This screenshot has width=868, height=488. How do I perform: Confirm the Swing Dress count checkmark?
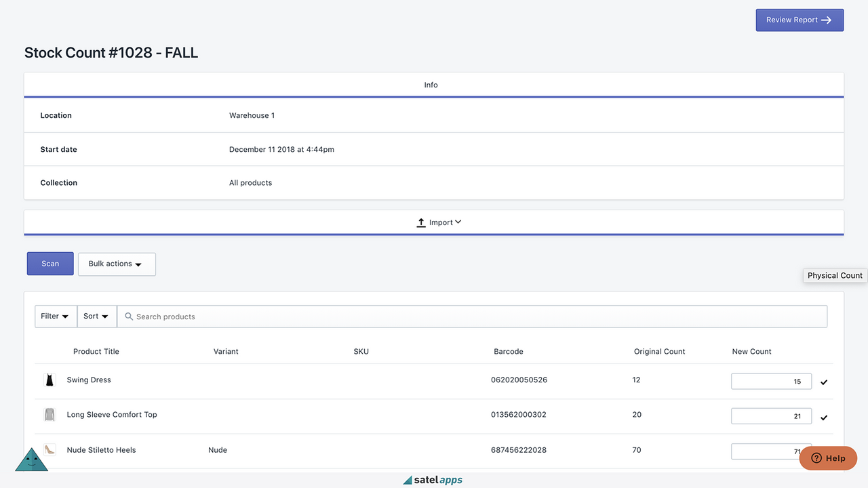[824, 382]
